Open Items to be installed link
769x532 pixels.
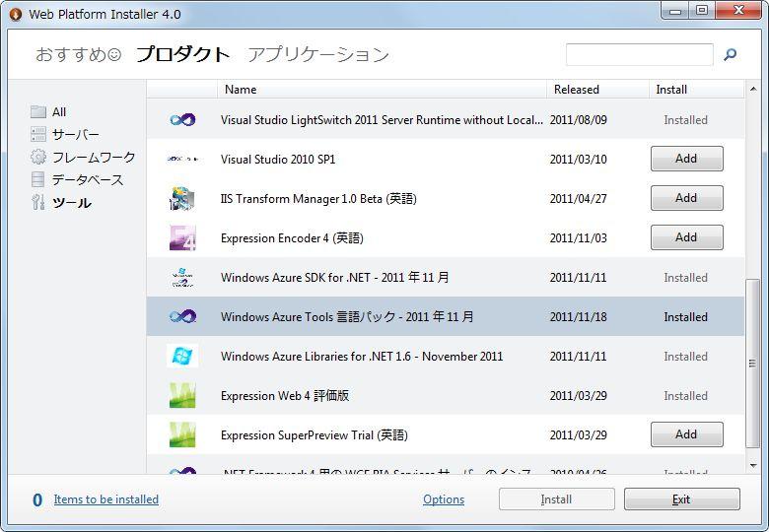pyautogui.click(x=105, y=499)
